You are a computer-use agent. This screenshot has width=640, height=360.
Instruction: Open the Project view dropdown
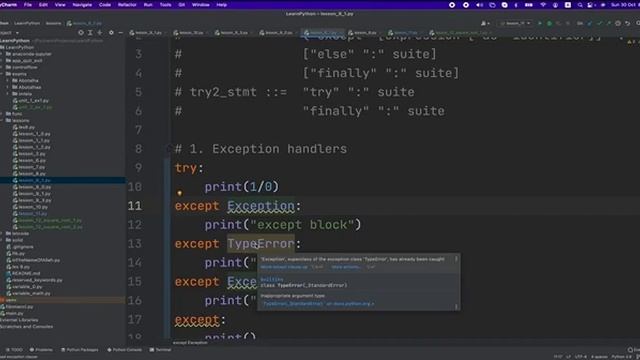9,33
